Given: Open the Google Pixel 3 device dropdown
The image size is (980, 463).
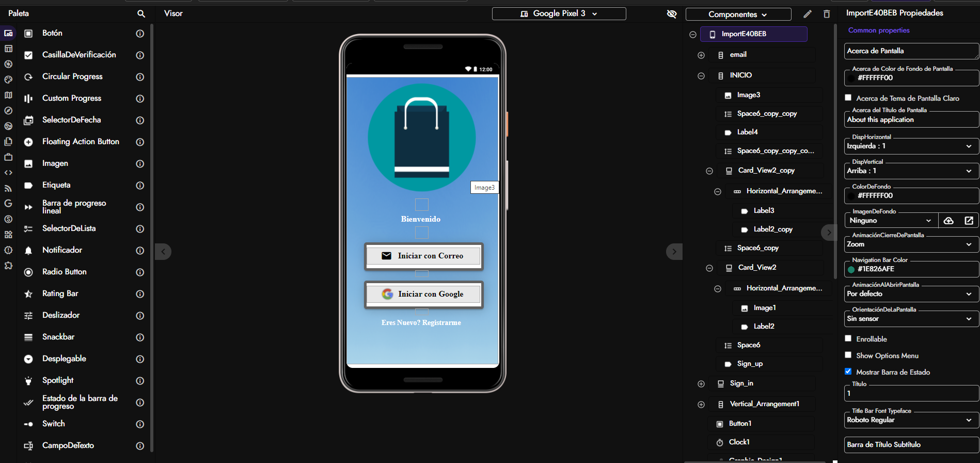Looking at the screenshot, I should (x=559, y=14).
